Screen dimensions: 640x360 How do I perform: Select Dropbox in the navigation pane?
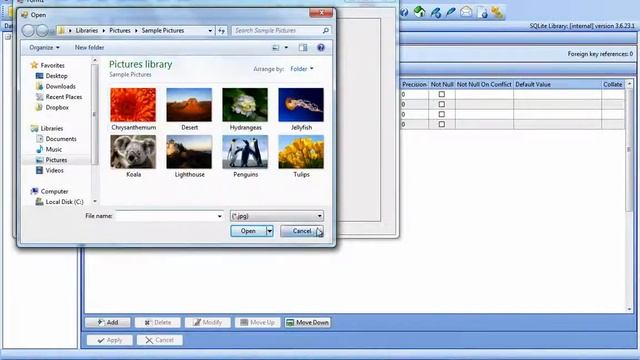click(52, 107)
